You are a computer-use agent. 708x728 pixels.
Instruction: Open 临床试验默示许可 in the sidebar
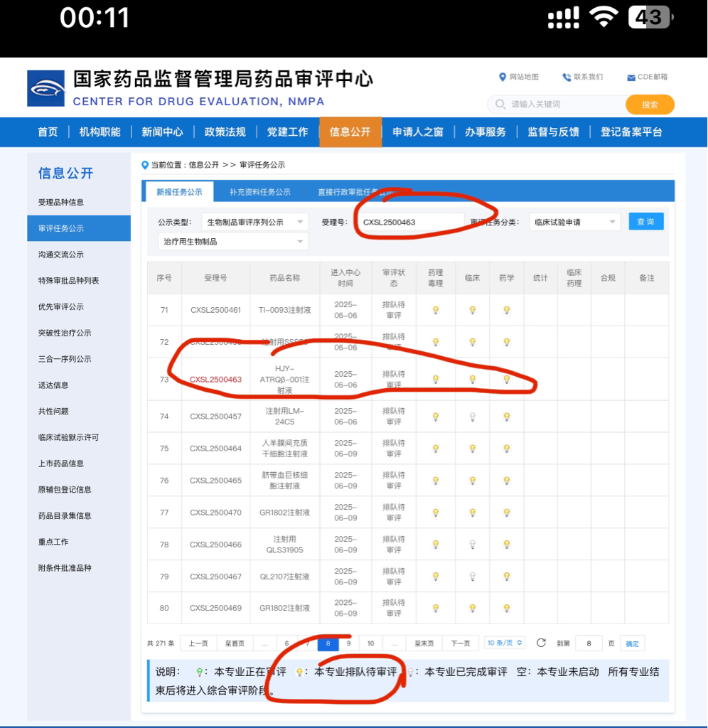click(x=68, y=437)
